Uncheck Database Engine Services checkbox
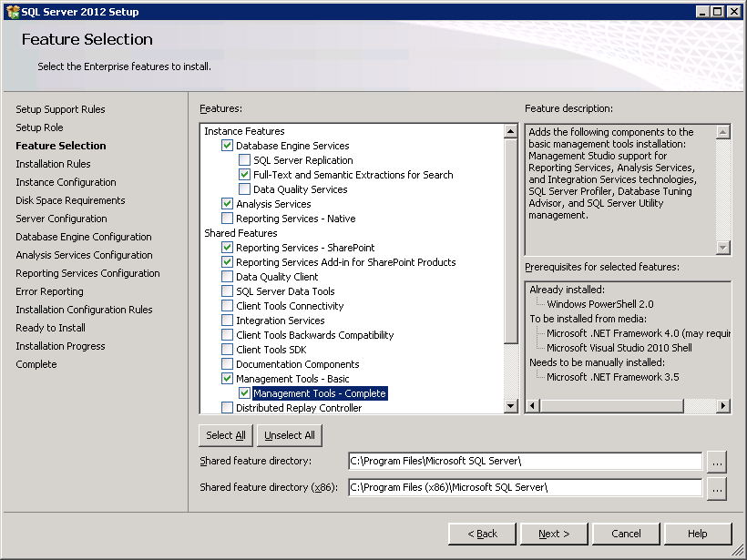 pos(227,146)
